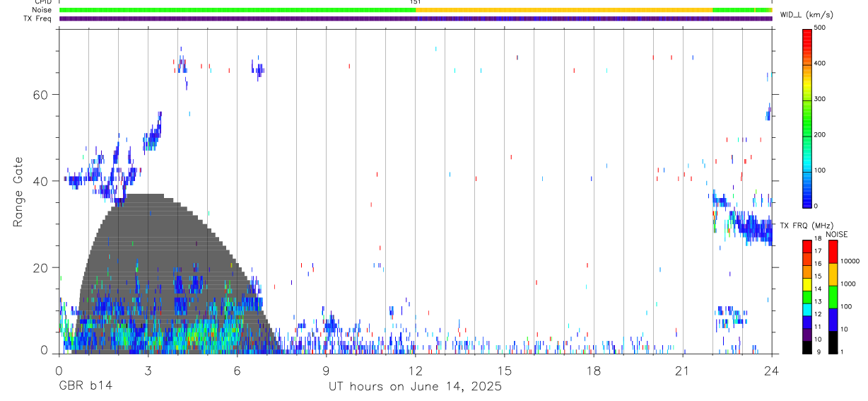Click the '3' tick on the UT hours axis

click(148, 371)
